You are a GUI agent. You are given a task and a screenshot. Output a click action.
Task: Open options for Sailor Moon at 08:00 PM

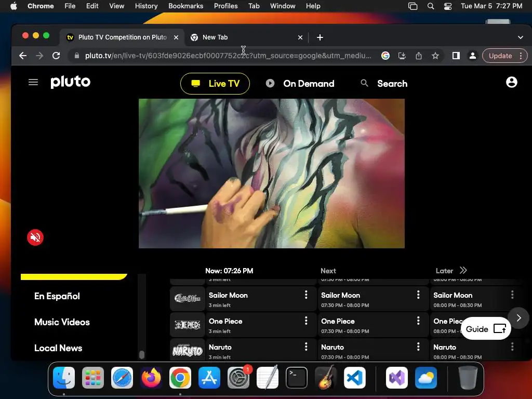coord(512,295)
